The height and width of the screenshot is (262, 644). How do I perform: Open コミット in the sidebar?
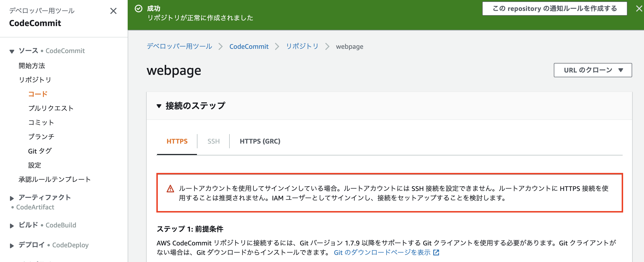41,122
